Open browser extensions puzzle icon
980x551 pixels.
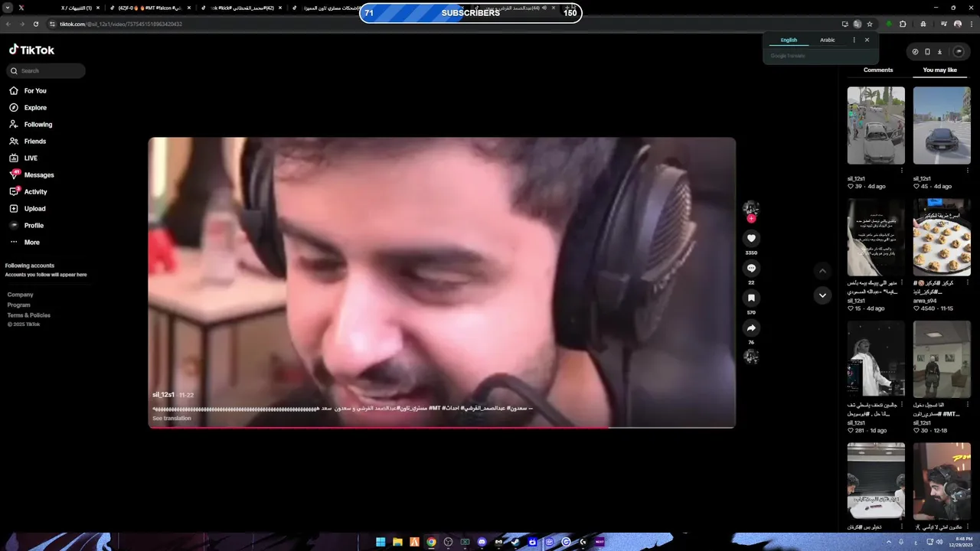click(x=903, y=24)
